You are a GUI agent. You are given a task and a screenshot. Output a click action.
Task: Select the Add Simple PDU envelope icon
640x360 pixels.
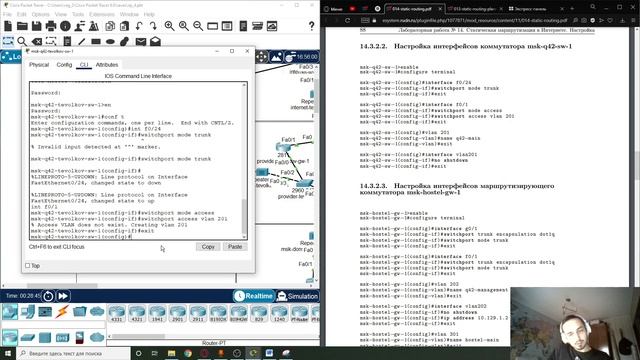click(141, 41)
